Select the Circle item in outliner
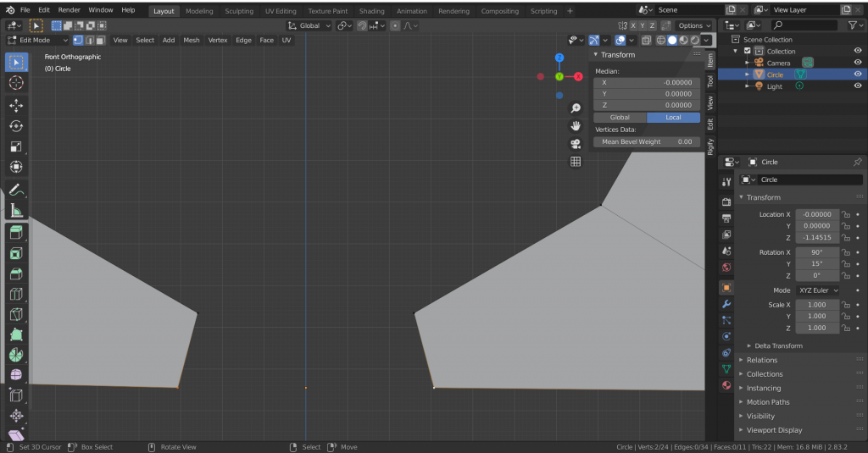 [x=775, y=75]
